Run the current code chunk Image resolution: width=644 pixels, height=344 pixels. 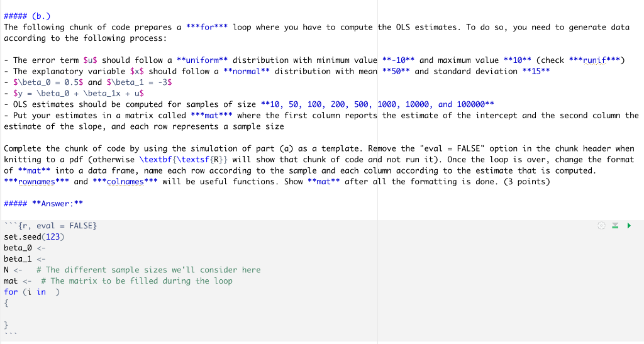tap(629, 225)
